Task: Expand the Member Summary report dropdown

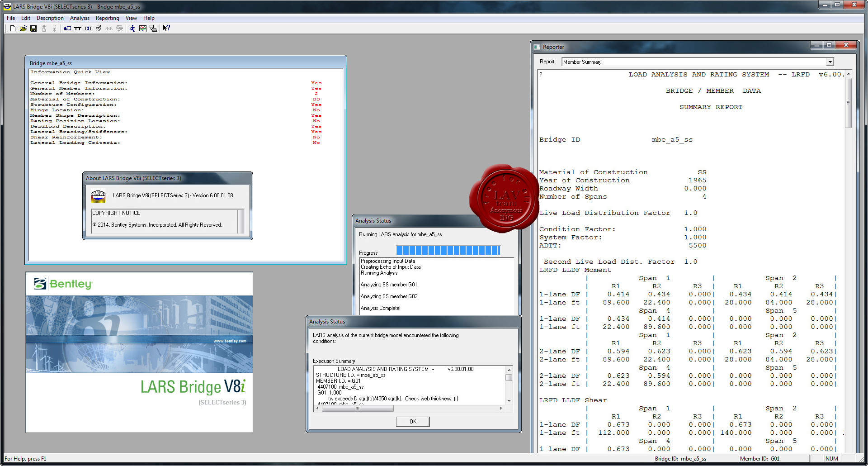Action: coord(830,62)
